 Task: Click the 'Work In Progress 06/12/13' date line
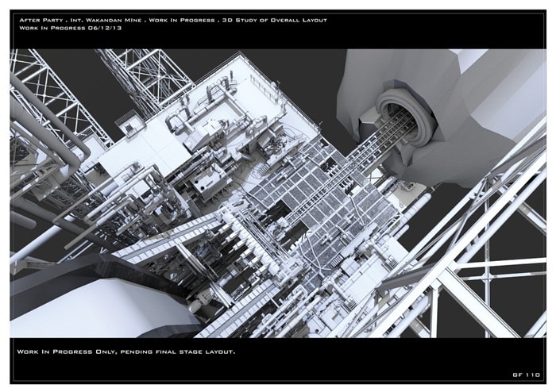(70, 28)
